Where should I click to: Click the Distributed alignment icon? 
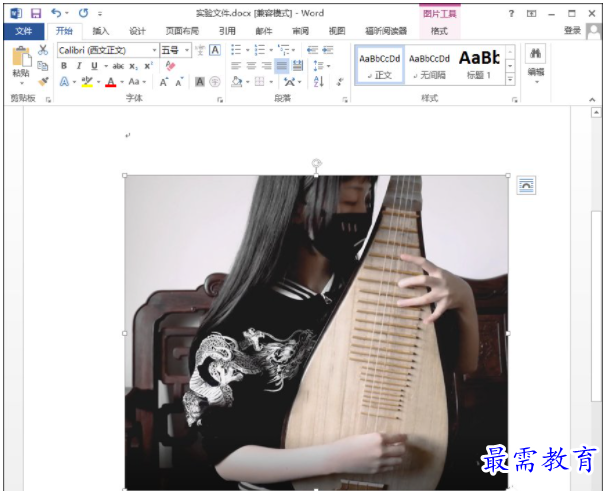click(x=297, y=66)
